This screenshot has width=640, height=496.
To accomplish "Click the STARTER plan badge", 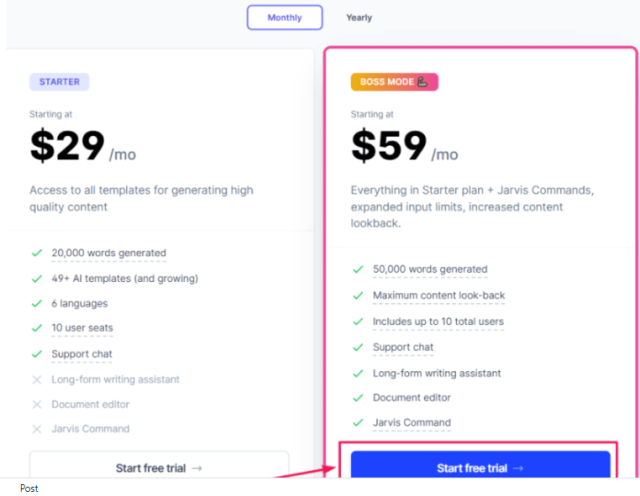I will 59,82.
